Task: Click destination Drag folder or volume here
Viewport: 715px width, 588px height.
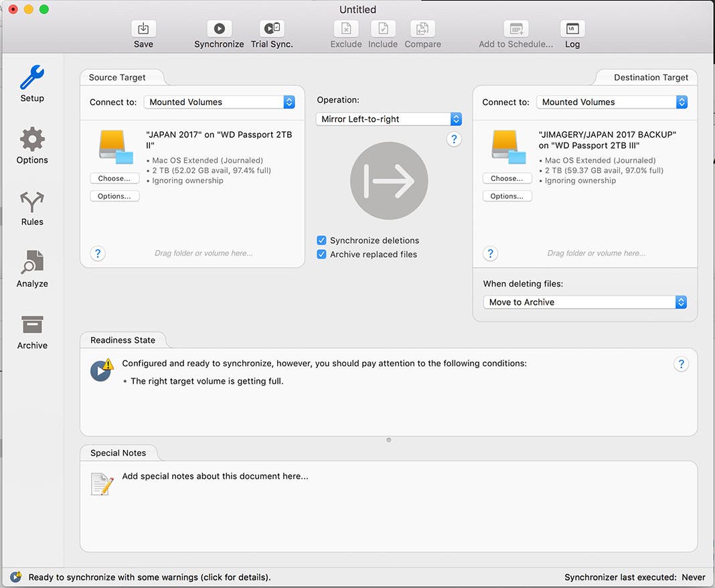Action: (x=597, y=253)
